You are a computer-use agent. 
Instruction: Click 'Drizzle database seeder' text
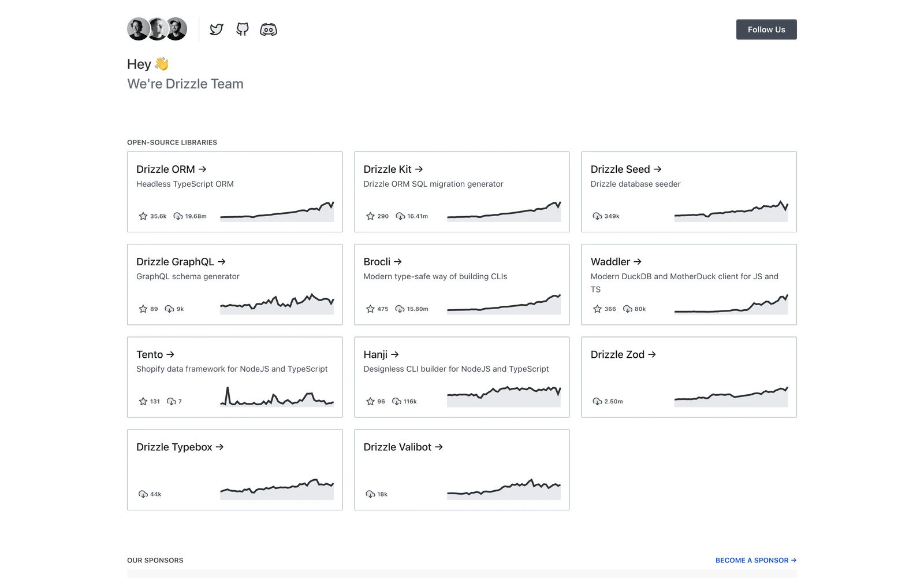click(635, 184)
